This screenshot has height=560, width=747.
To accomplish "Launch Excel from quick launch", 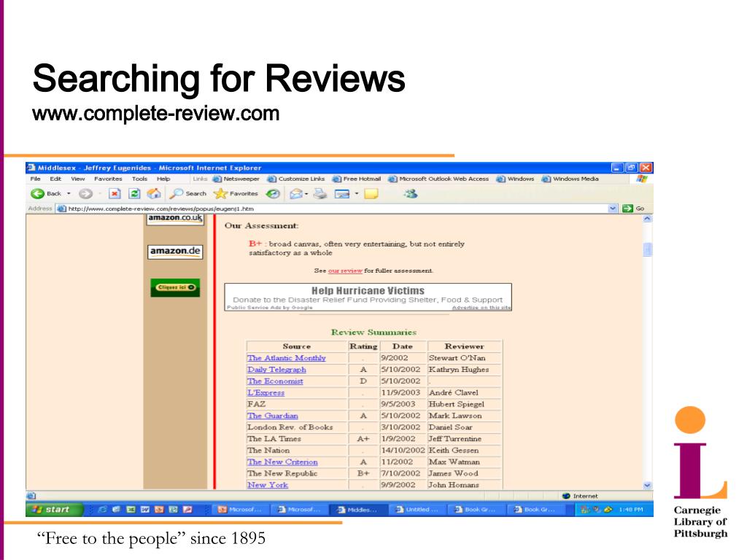I will [x=131, y=509].
